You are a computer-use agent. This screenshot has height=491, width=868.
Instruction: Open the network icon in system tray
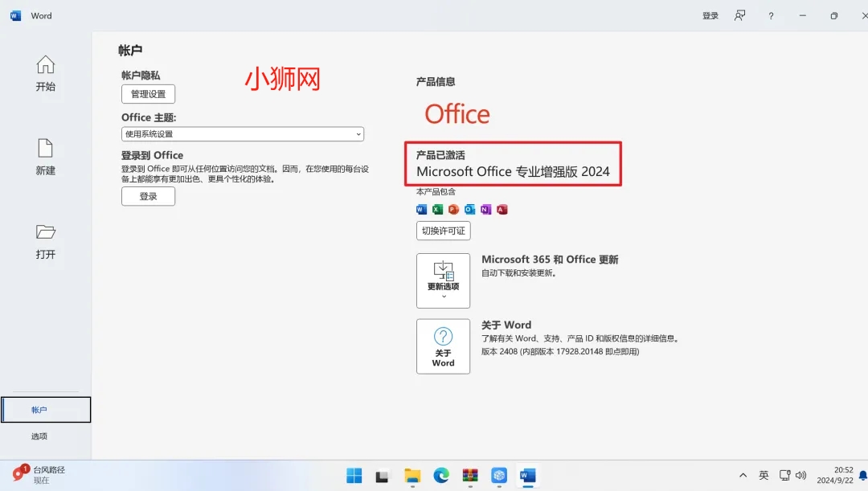click(784, 475)
